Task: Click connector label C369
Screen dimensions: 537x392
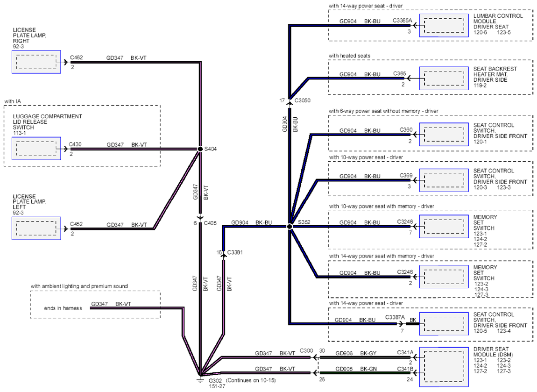Action: click(406, 175)
